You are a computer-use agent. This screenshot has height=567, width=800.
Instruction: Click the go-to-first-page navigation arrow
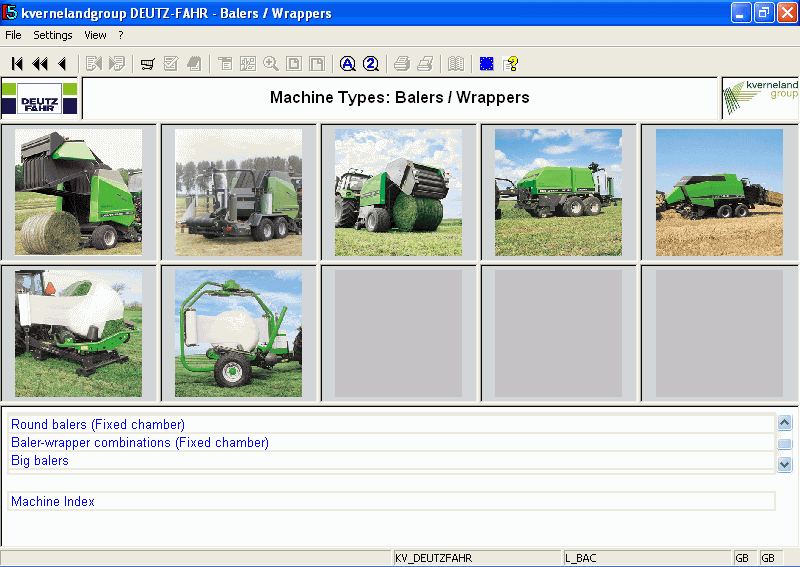pyautogui.click(x=17, y=64)
